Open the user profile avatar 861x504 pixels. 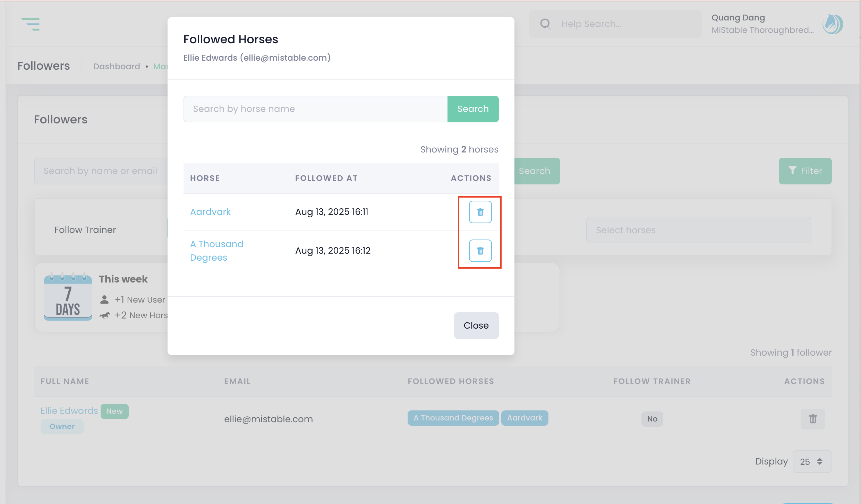833,24
